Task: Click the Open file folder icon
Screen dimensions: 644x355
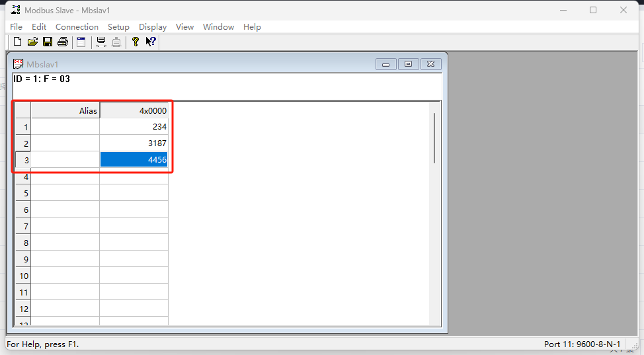Action: coord(32,42)
